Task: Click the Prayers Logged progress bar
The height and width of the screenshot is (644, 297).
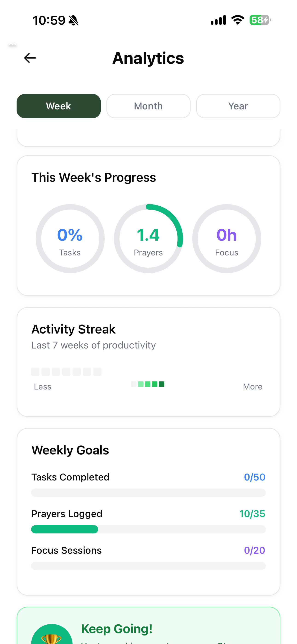Action: coord(148,529)
